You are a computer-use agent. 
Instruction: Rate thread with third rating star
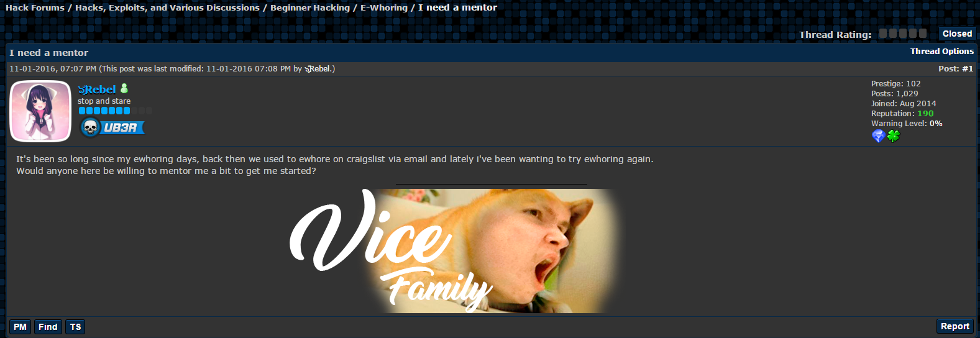(x=903, y=34)
